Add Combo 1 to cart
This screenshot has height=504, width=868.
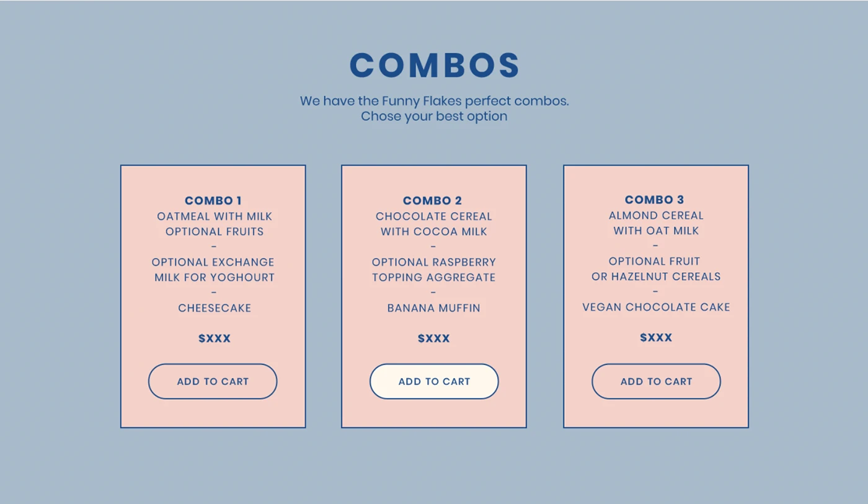[x=213, y=381]
